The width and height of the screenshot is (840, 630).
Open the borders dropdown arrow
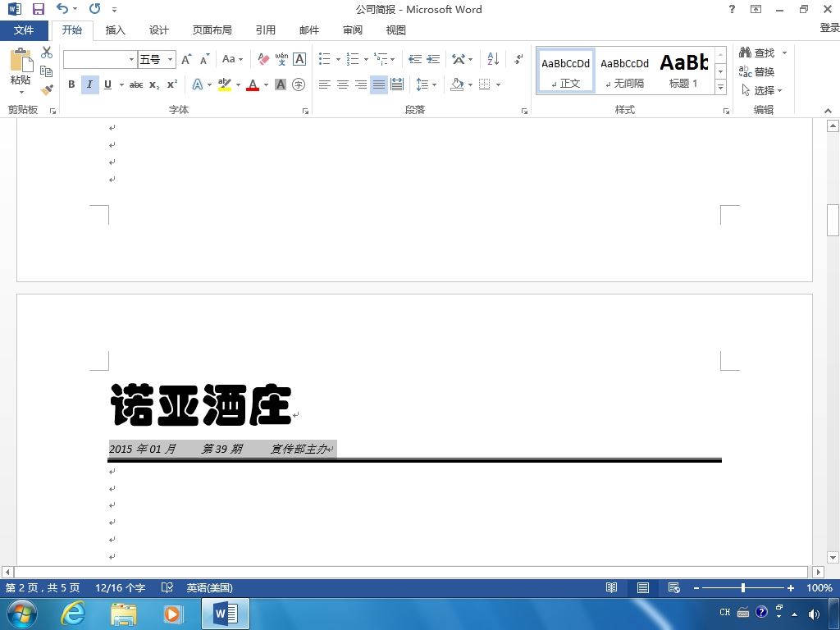(498, 84)
